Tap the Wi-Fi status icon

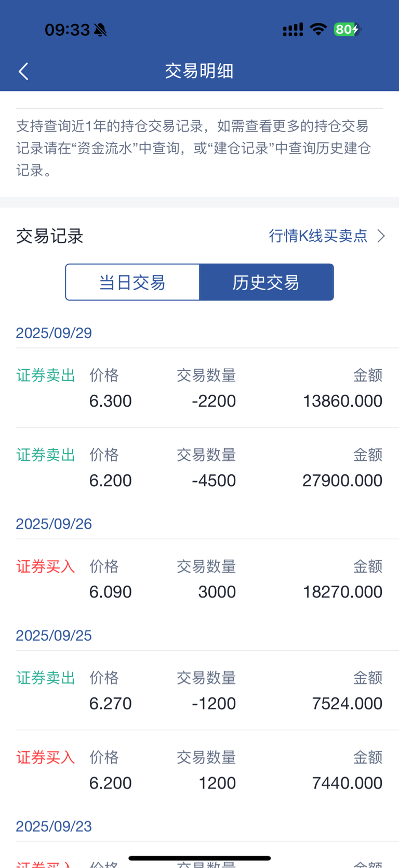[x=318, y=30]
